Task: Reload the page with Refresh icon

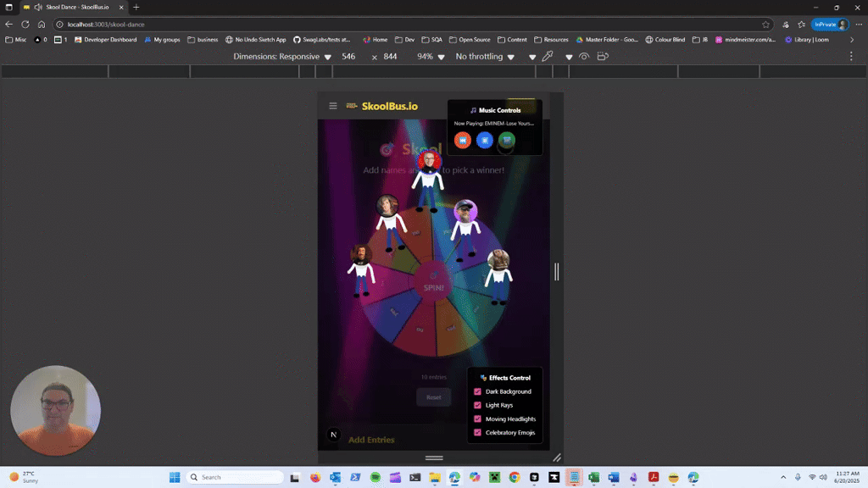Action: (25, 25)
